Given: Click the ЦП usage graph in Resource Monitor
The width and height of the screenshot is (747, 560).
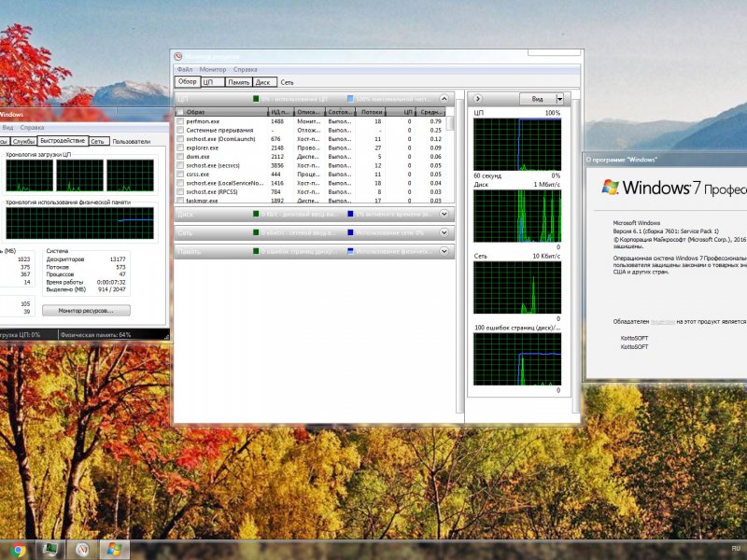Looking at the screenshot, I should click(x=517, y=145).
